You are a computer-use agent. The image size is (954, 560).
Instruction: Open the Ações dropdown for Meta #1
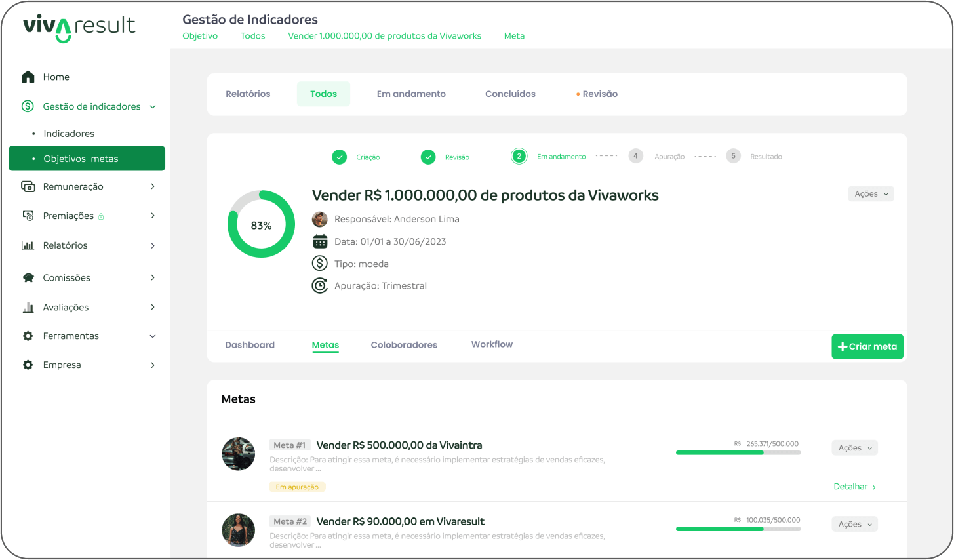click(854, 448)
